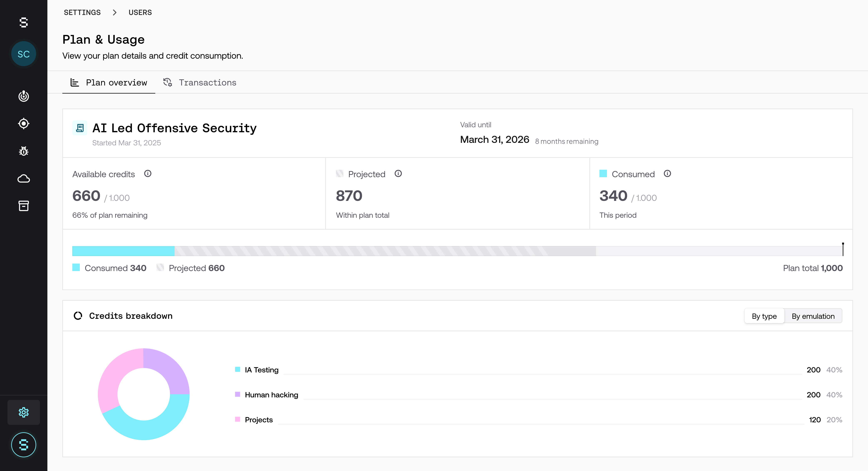Click the power-target sidebar icon

pyautogui.click(x=23, y=96)
